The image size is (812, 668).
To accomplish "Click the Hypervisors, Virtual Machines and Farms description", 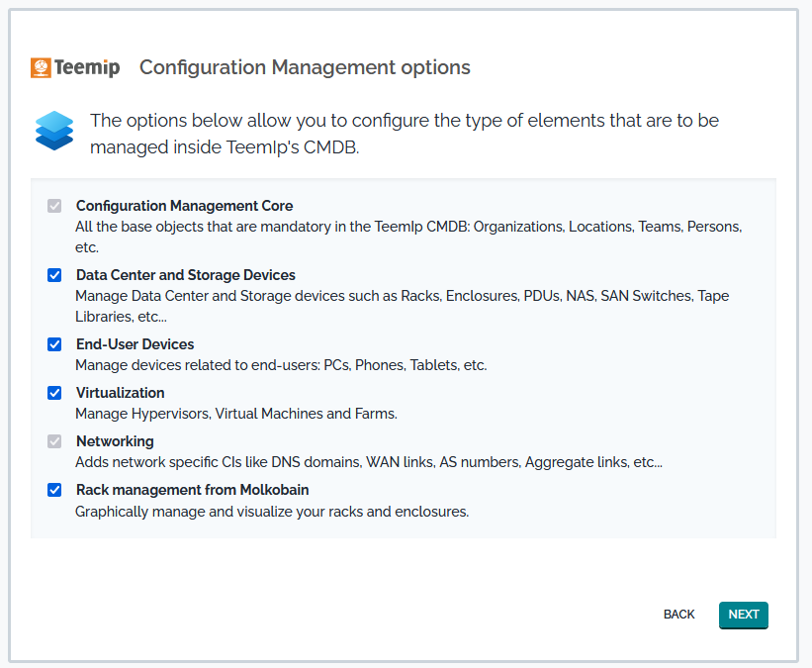I will pos(236,414).
